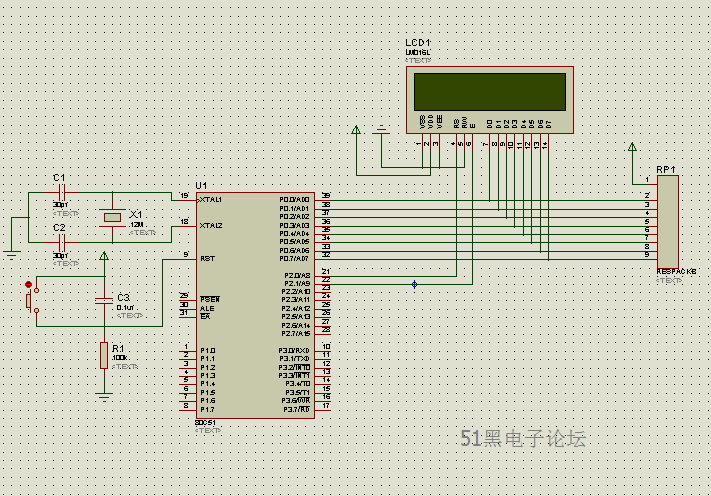711x496 pixels.
Task: Click the P0.0/AD0 pin label
Action: 294,199
